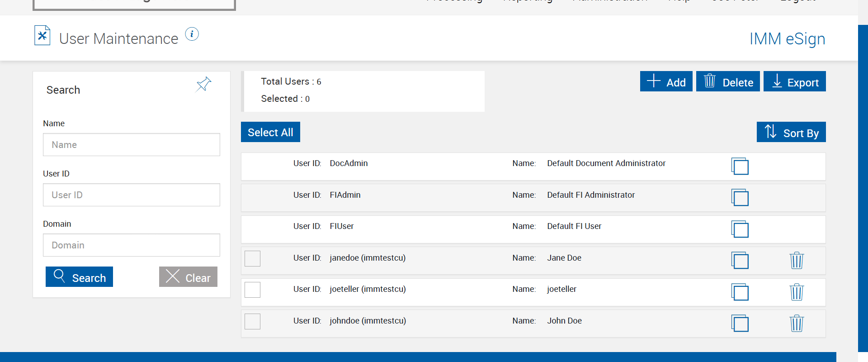Image resolution: width=868 pixels, height=362 pixels.
Task: Export the user list
Action: coord(795,81)
